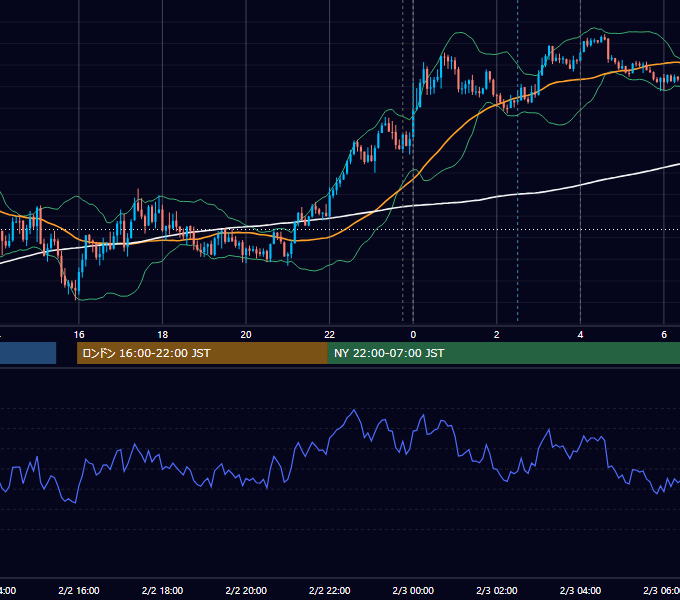The width and height of the screenshot is (680, 600).
Task: Click the 2/3 00:00 date label
Action: point(413,591)
